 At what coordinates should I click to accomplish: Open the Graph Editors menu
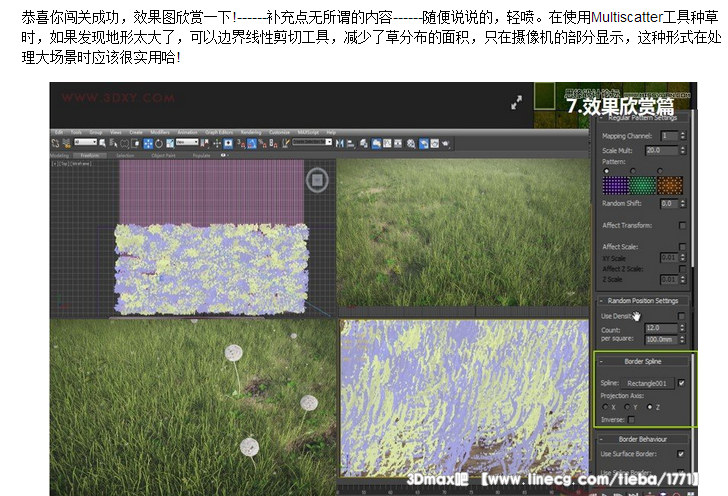(x=219, y=132)
